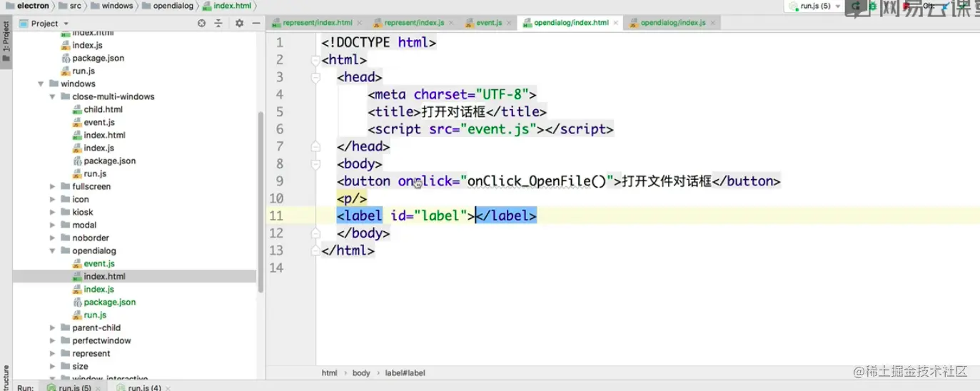
Task: Select event.js in opendialog folder
Action: pyautogui.click(x=99, y=263)
